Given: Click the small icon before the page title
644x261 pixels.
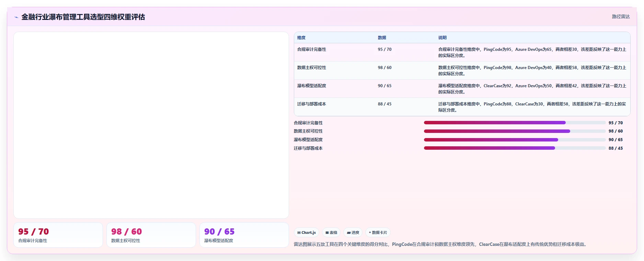Looking at the screenshot, I should click(16, 17).
